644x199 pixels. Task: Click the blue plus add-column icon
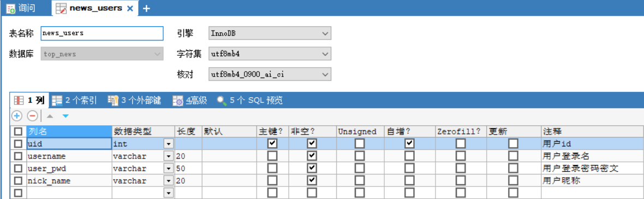(17, 116)
